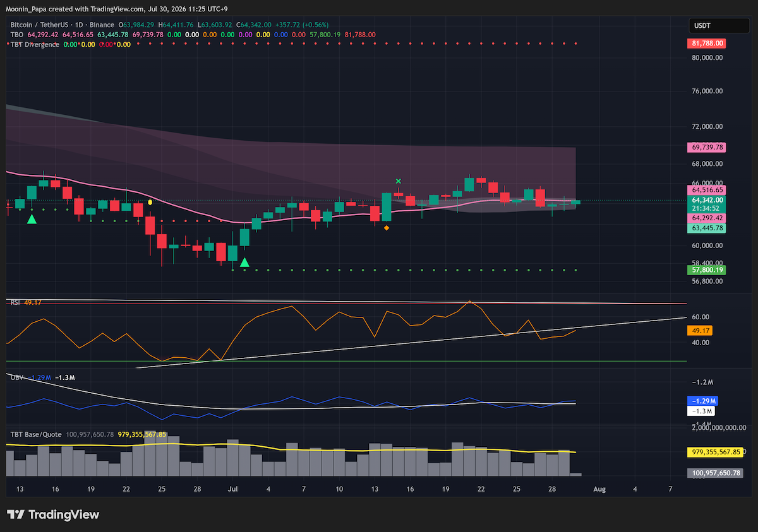Click the yellow dot marker near June 24
The image size is (758, 532).
tap(150, 202)
